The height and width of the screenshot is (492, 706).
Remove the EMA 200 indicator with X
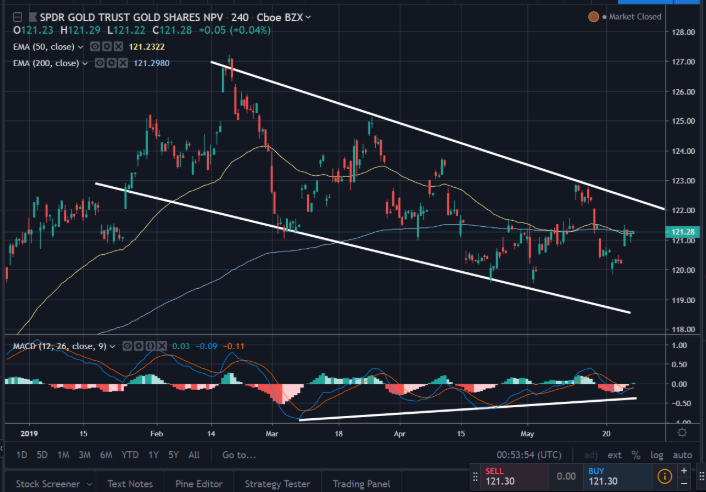[120, 63]
